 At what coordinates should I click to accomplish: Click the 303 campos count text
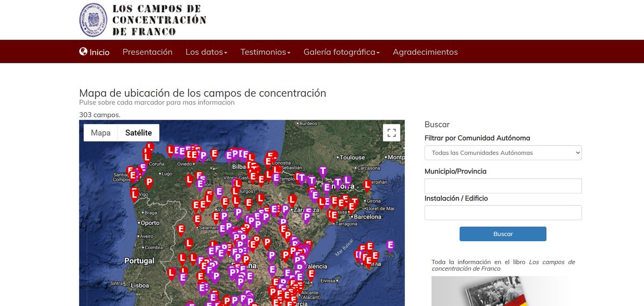point(100,115)
